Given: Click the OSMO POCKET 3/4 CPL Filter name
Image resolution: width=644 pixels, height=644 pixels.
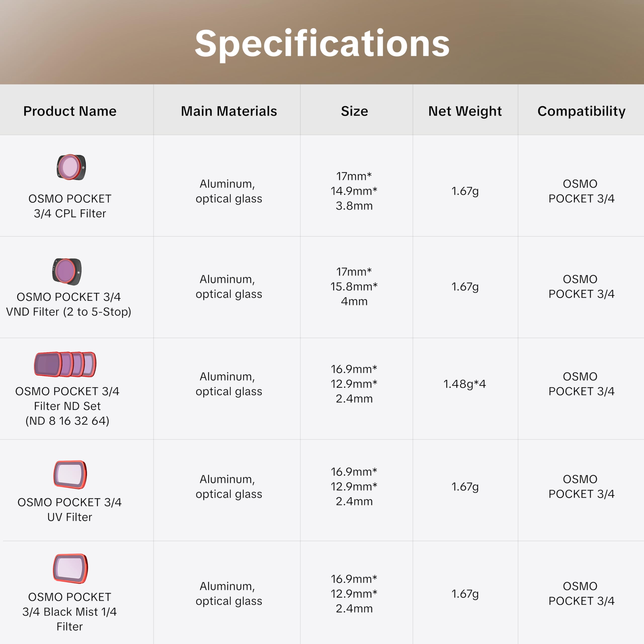Looking at the screenshot, I should (x=70, y=206).
